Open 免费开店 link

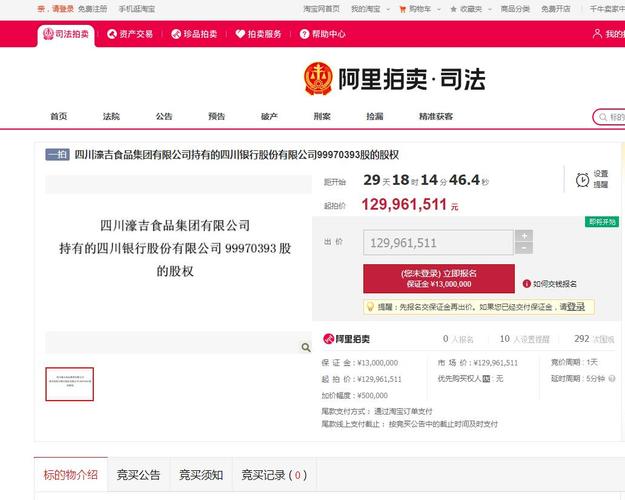[x=556, y=9]
